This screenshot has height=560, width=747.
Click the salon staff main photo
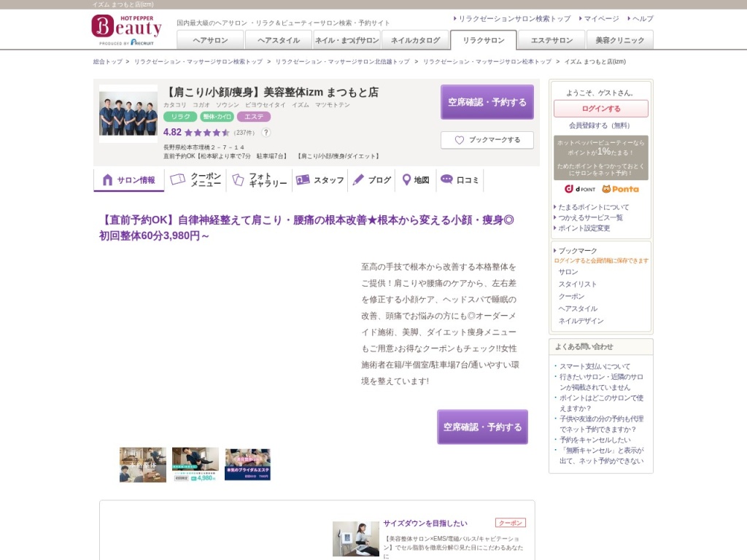coord(128,114)
